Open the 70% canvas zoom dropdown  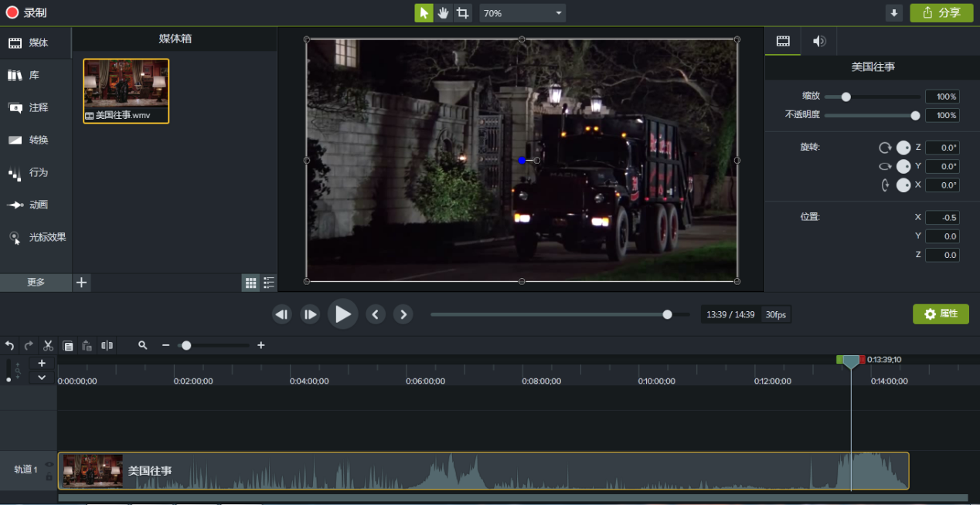coord(522,13)
